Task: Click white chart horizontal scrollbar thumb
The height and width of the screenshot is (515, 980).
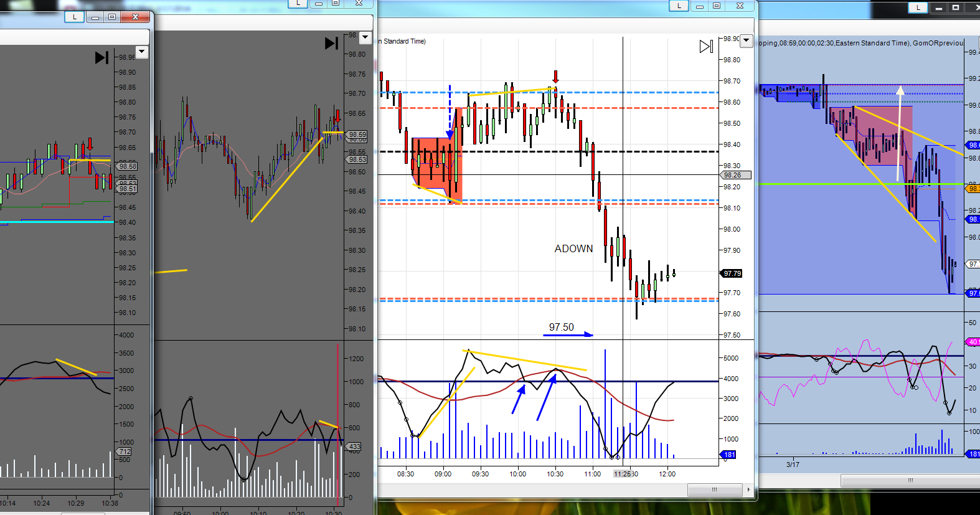Action: click(x=715, y=490)
